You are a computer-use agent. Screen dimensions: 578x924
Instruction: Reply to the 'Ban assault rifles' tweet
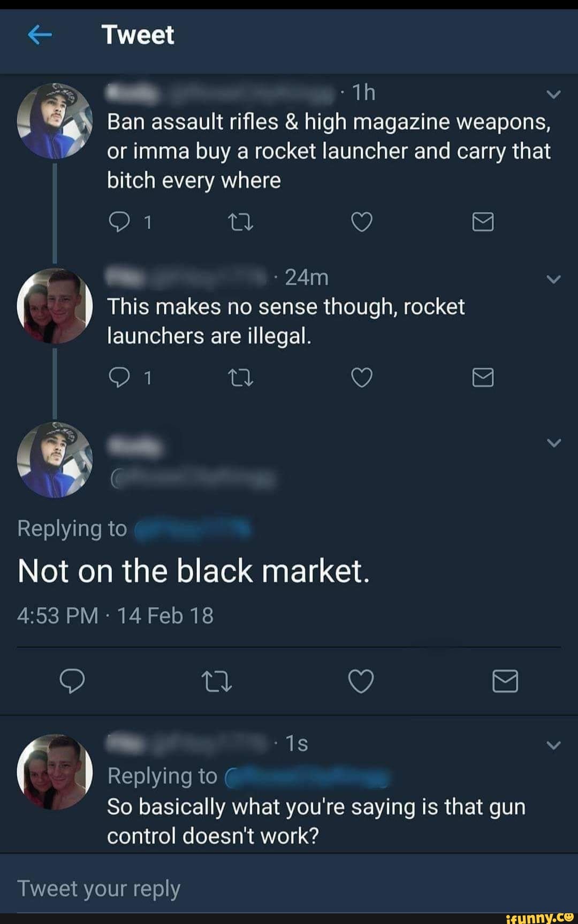click(x=119, y=222)
